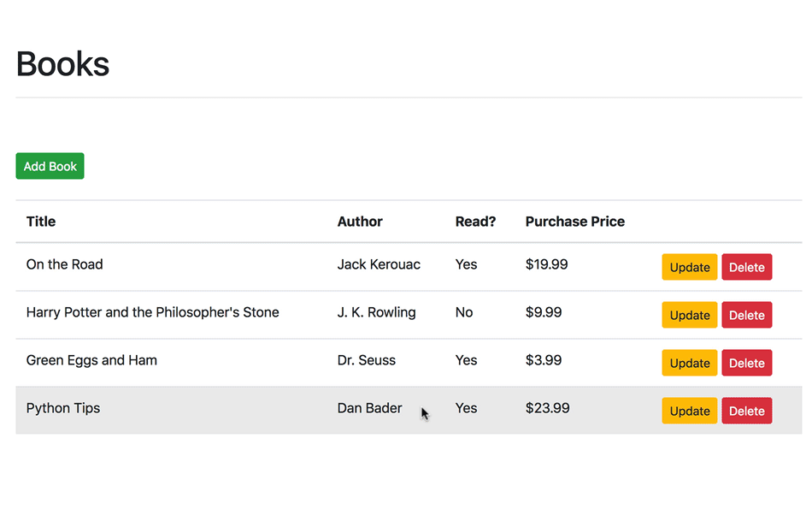
Task: Update the Python Tips book
Action: coord(689,411)
